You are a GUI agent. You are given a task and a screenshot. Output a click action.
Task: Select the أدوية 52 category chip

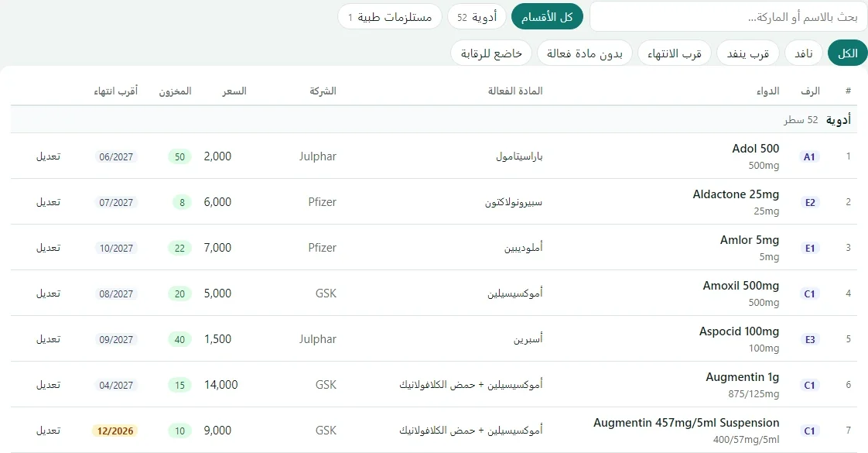point(477,16)
